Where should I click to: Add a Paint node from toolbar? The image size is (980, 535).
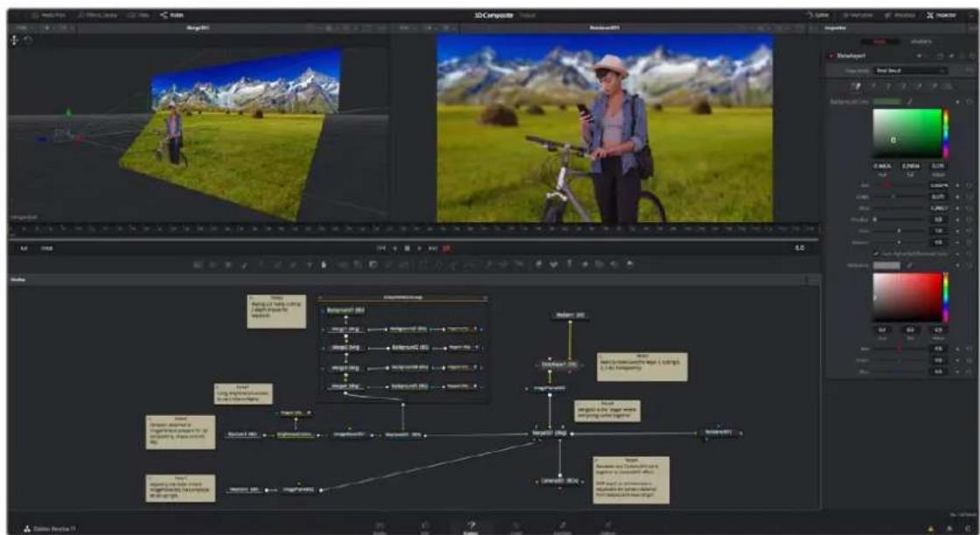245,264
